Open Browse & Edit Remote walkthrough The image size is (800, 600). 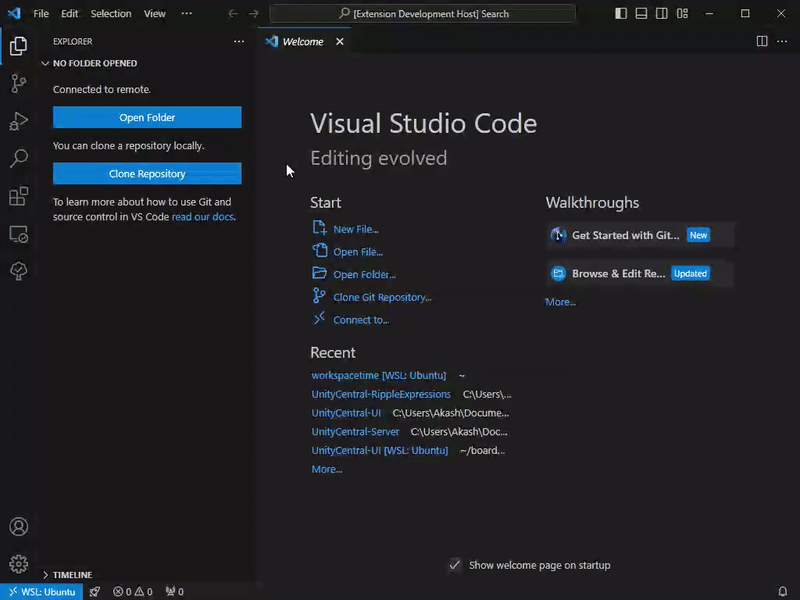click(640, 273)
